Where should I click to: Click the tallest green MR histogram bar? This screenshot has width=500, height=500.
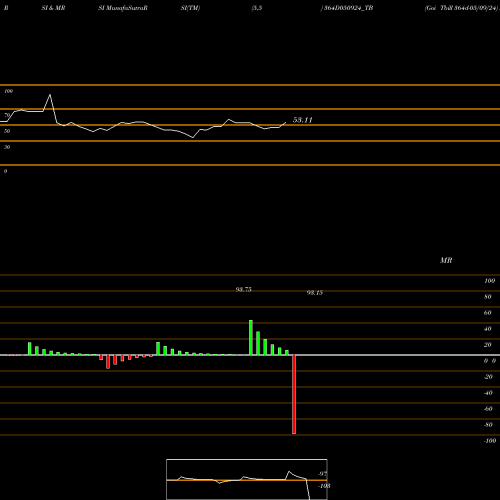pos(251,337)
